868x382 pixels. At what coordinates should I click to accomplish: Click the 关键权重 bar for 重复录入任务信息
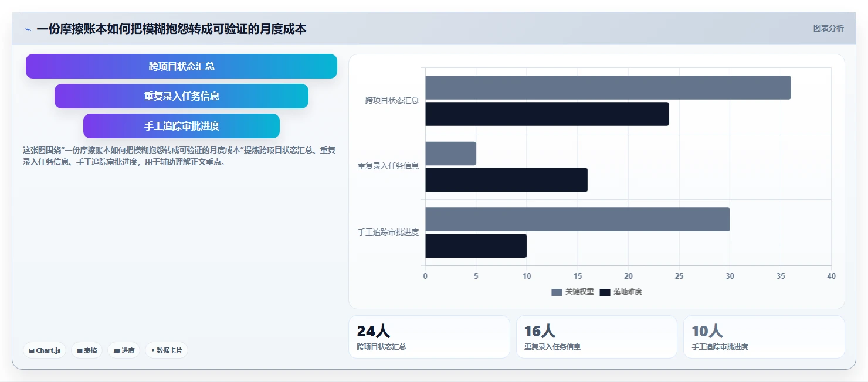point(450,154)
